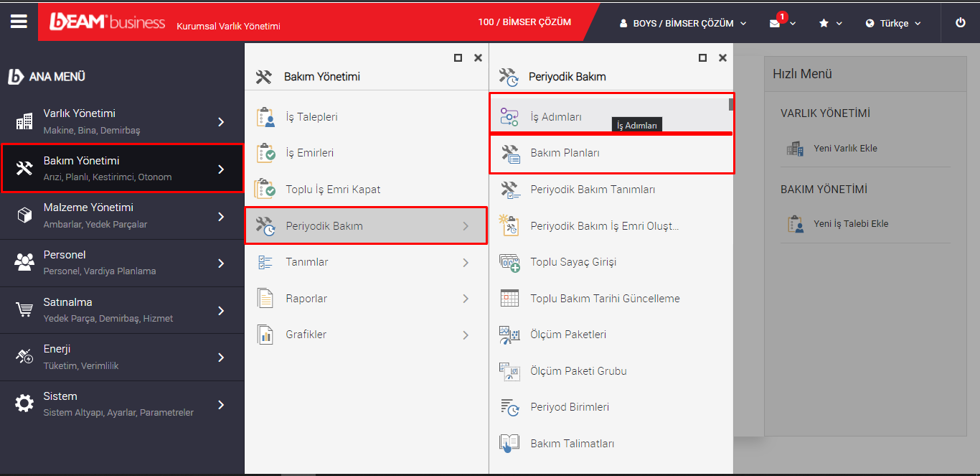Click the Yeni İş Talebi Ekle icon
Screen dimensions: 980x476
794,224
